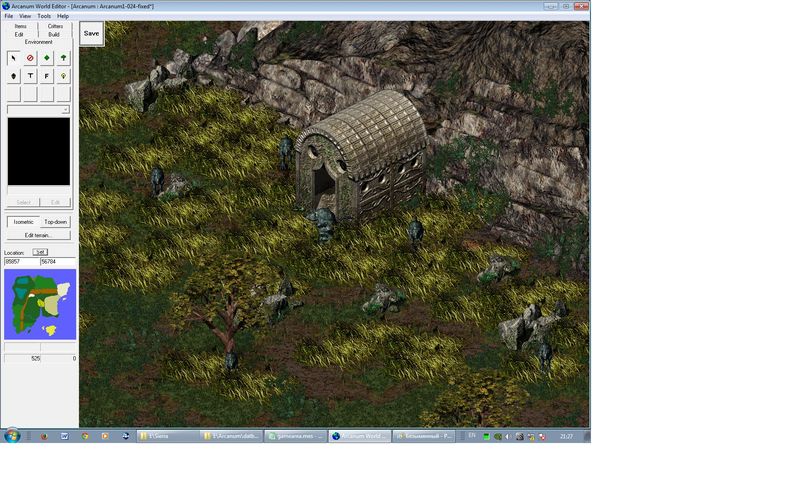The image size is (800, 497).
Task: Click the volume speaker tray icon
Action: pyautogui.click(x=508, y=436)
